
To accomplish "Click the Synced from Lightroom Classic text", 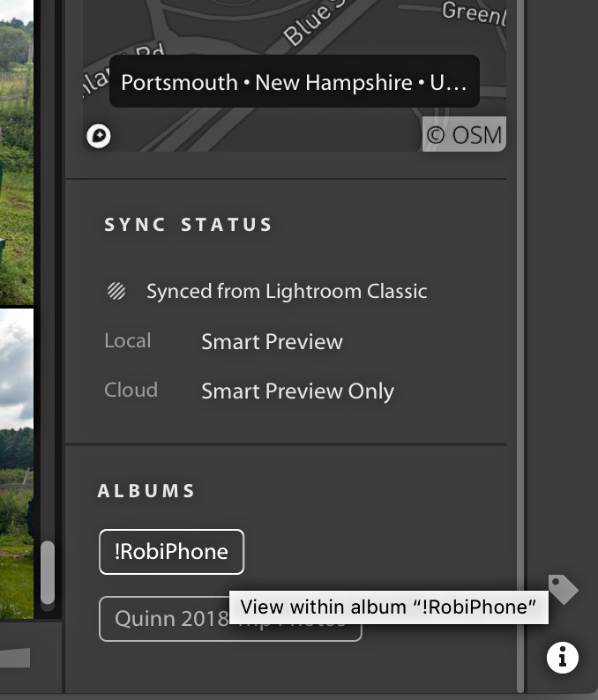I will point(287,292).
